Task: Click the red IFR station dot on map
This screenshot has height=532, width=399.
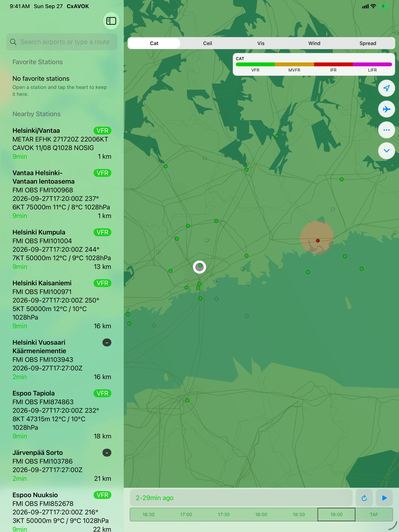Action: 318,240
